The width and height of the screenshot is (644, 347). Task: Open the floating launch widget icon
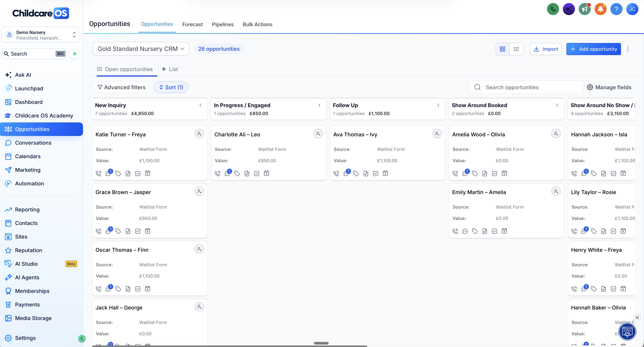click(x=627, y=332)
